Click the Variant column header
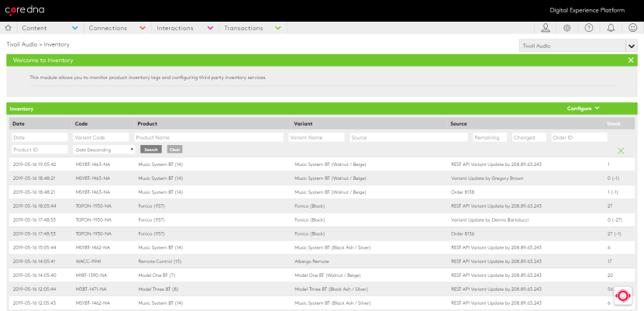This screenshot has height=311, width=644. [x=303, y=123]
